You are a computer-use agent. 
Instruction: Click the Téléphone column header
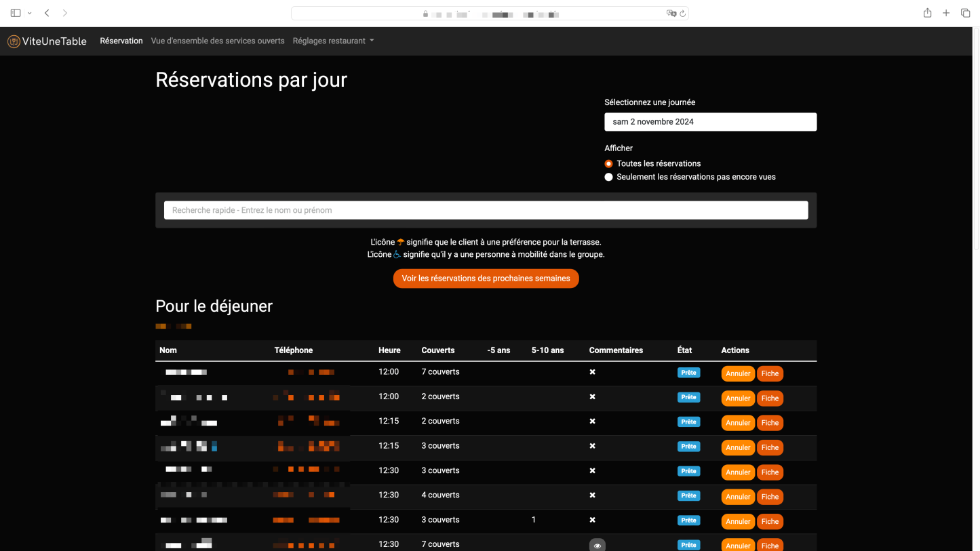[294, 350]
